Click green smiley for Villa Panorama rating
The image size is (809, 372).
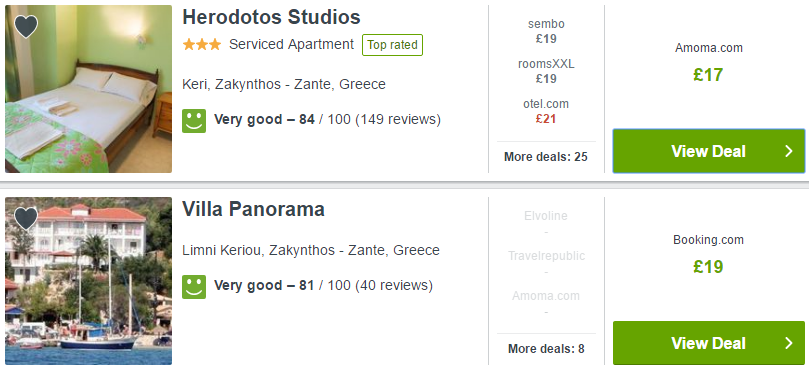click(194, 286)
